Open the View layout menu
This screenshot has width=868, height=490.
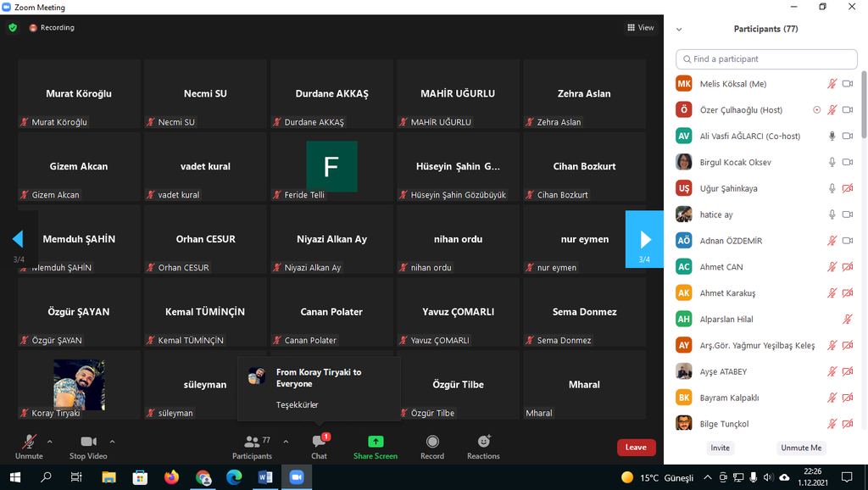[641, 27]
